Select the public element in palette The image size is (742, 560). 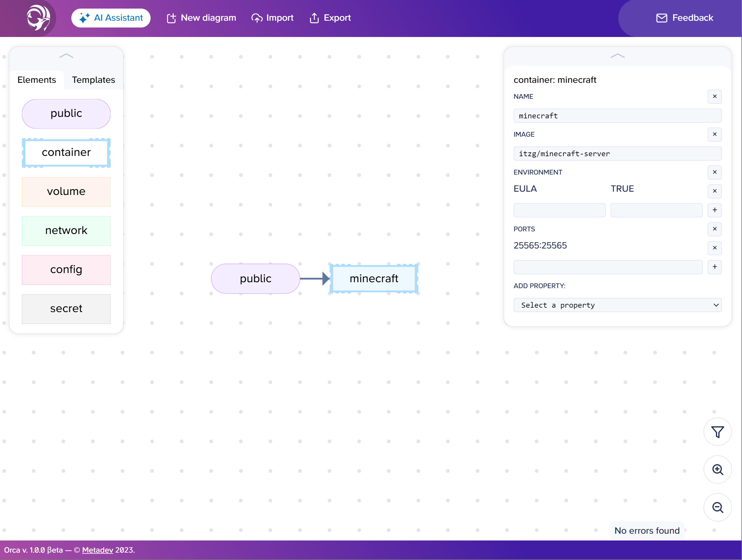pos(66,113)
